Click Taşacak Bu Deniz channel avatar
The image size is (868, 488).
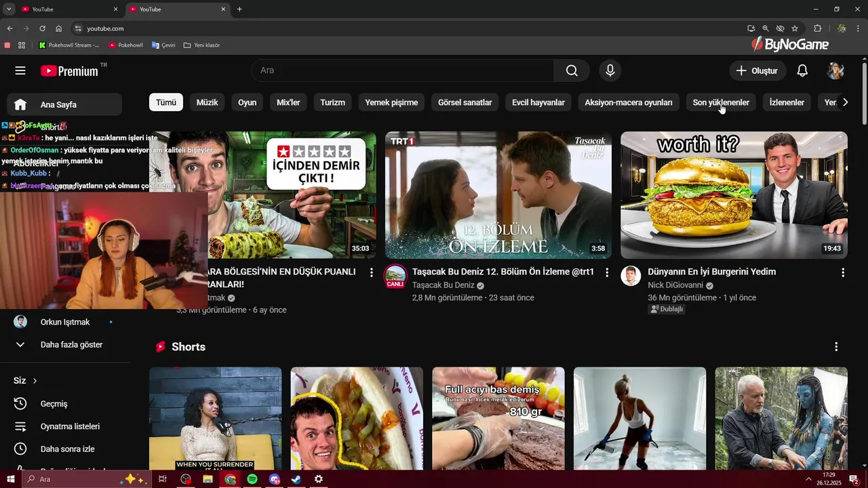coord(395,276)
